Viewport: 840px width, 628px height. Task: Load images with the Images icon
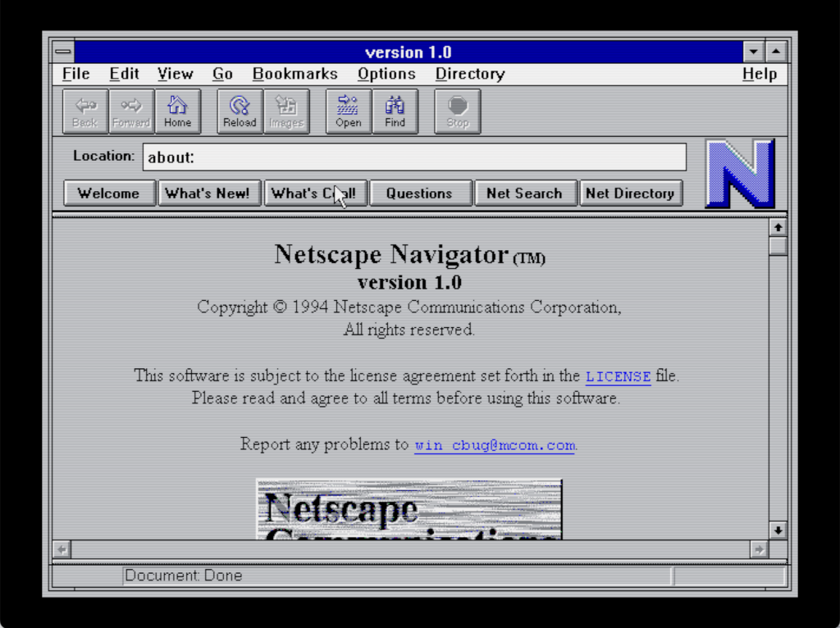(x=286, y=111)
